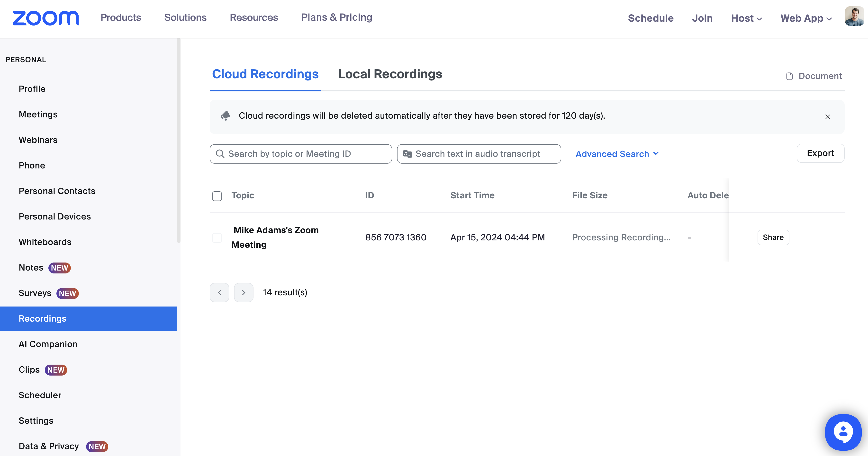
Task: Open the user profile avatar
Action: pyautogui.click(x=854, y=16)
